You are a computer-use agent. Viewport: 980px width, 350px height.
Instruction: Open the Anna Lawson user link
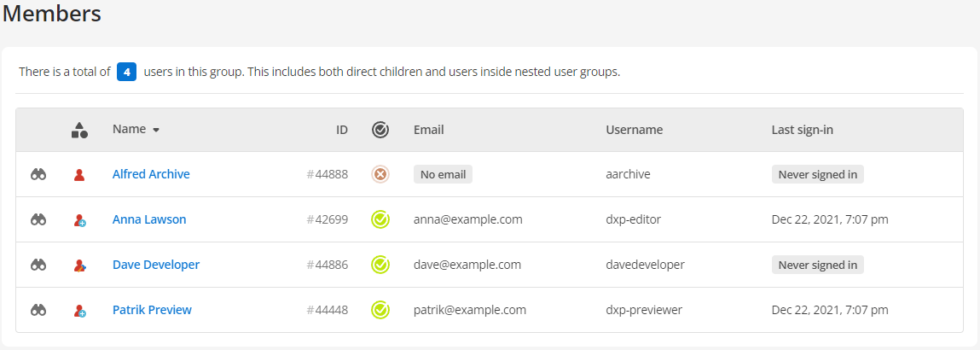(149, 219)
